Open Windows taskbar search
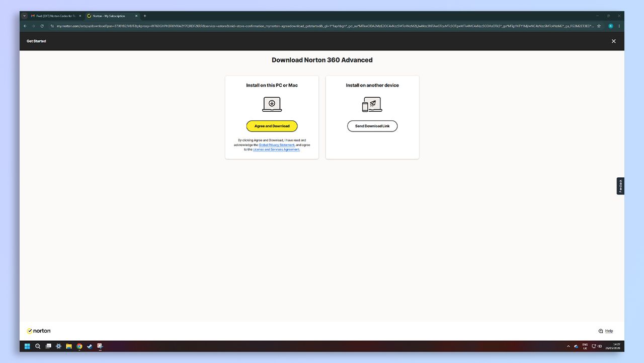644x363 pixels. 38,346
